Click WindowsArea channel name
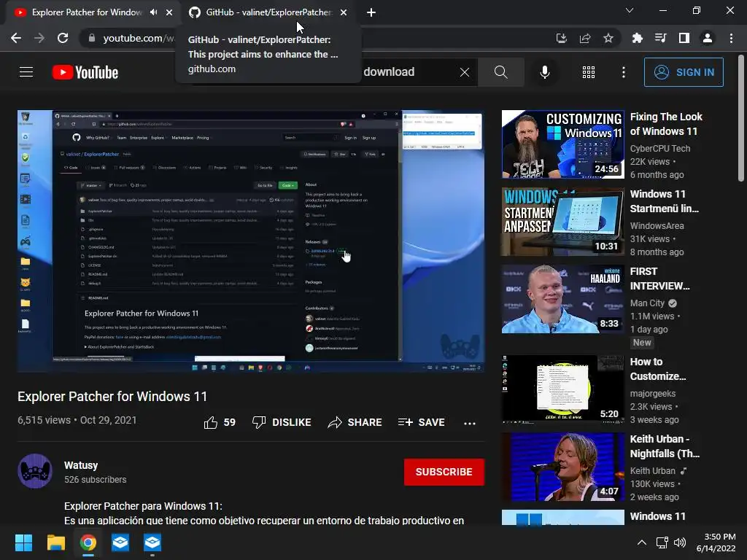 [x=657, y=226]
